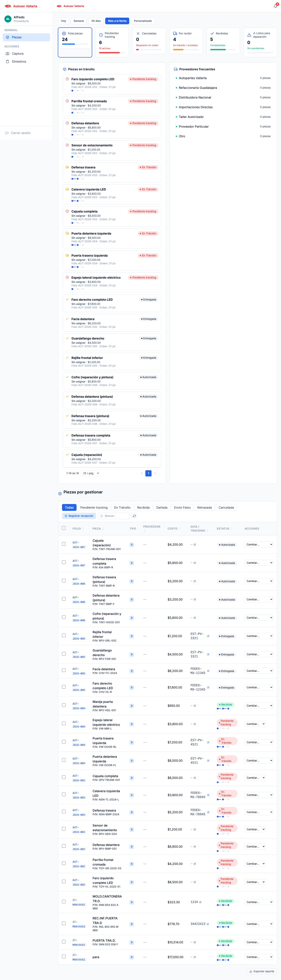This screenshot has width=281, height=980.
Task: Tick the select-all checkbox in table header
Action: (64, 528)
